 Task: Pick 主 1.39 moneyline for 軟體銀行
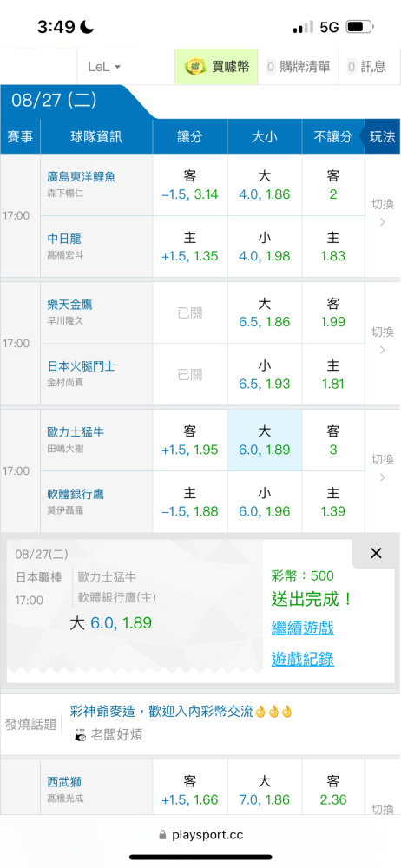pos(333,502)
